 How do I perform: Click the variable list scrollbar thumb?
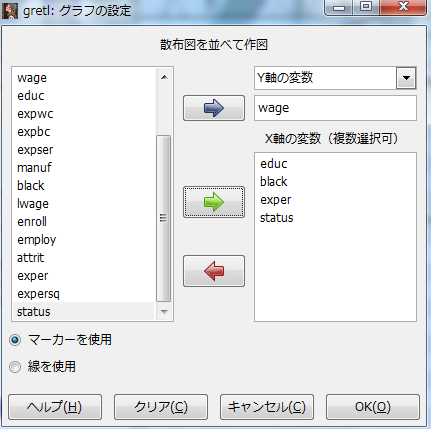pos(163,218)
